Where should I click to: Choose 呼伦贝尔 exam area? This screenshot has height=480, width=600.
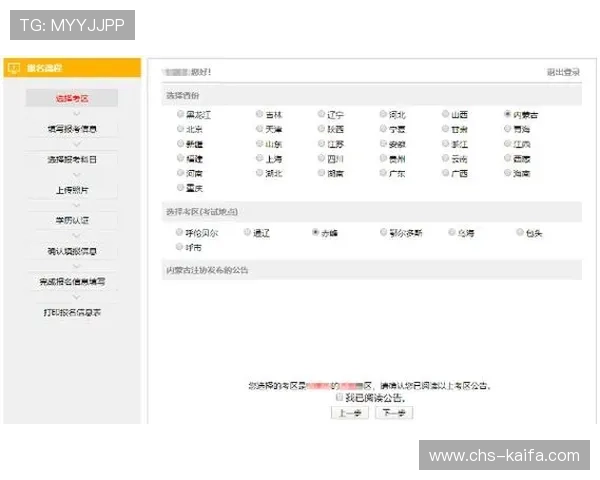179,232
